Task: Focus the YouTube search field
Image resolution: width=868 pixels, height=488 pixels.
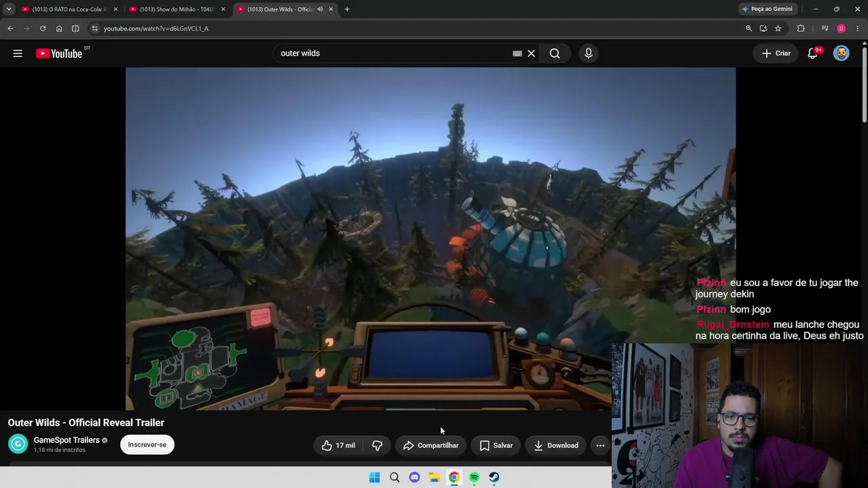Action: point(393,54)
